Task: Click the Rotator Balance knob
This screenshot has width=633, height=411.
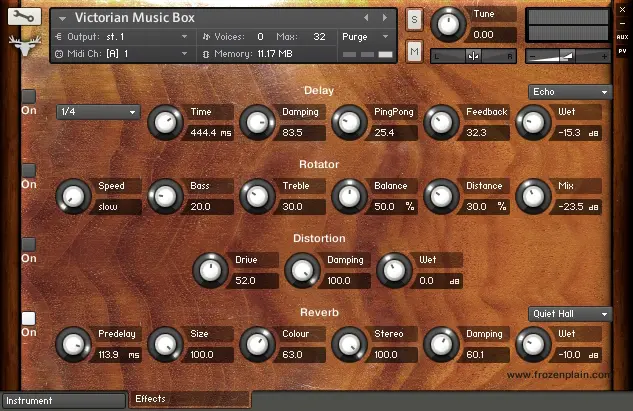Action: point(350,197)
